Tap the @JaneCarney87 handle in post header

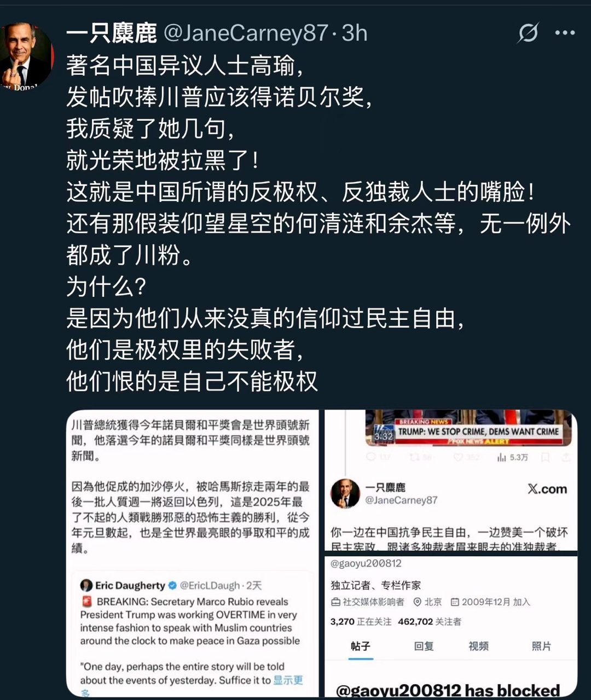click(246, 33)
